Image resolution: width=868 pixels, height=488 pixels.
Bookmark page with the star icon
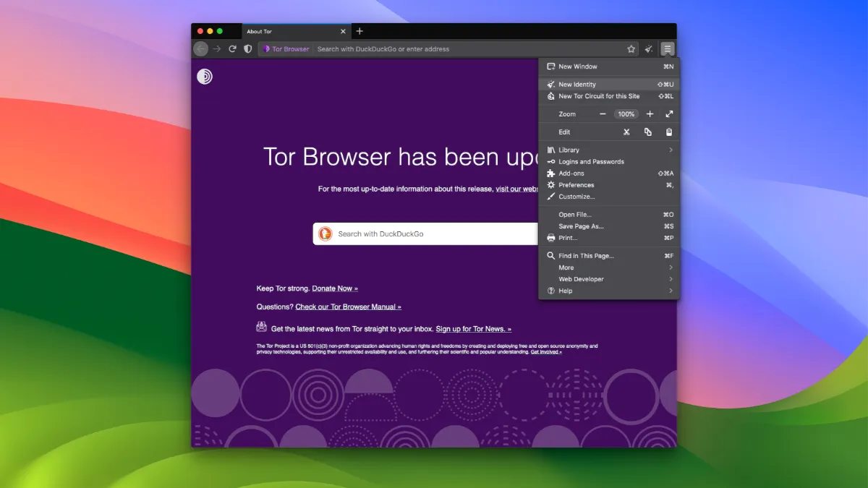(631, 49)
